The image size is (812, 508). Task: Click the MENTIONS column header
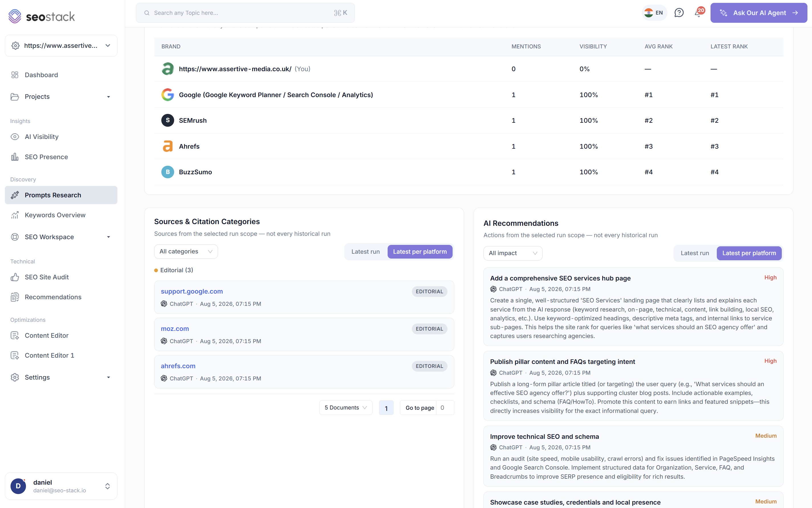click(526, 46)
